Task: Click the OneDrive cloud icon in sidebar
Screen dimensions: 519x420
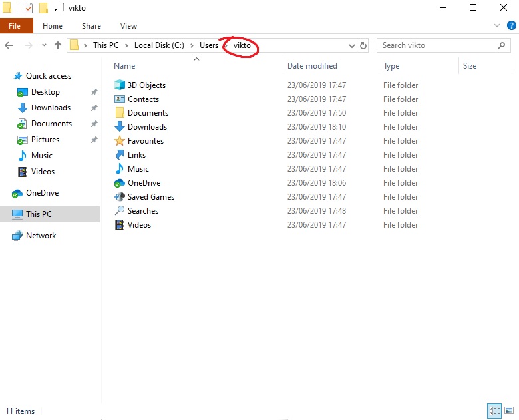Action: click(x=17, y=194)
